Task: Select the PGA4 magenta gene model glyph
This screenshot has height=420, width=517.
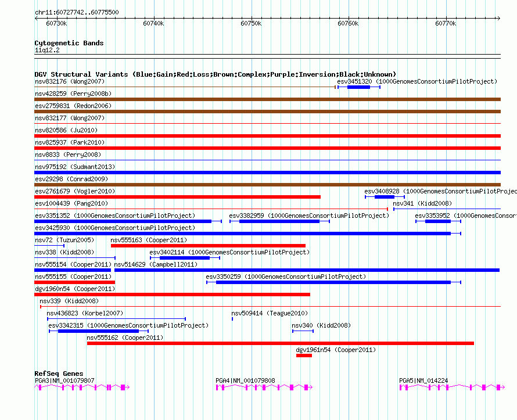Action: pos(264,387)
